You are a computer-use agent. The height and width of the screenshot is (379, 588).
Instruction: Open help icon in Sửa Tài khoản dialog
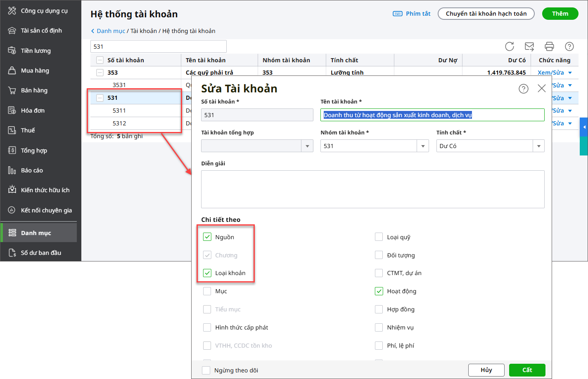524,89
